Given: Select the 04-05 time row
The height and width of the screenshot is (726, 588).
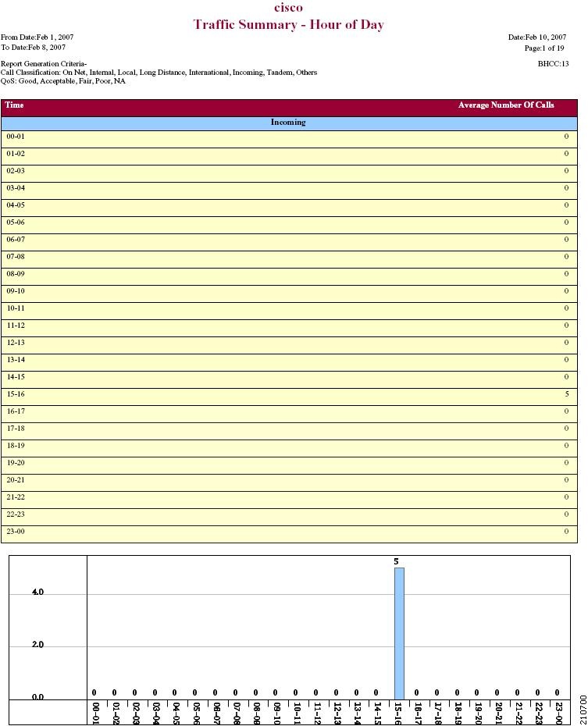Looking at the screenshot, I should tap(289, 208).
